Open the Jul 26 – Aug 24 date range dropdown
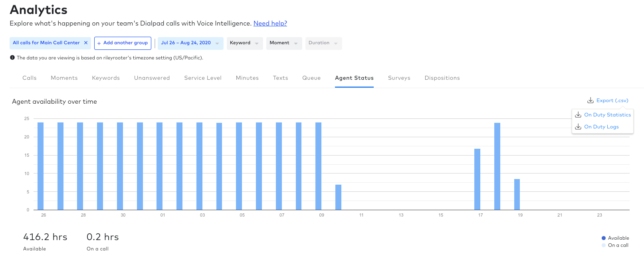The image size is (644, 264). (x=190, y=43)
